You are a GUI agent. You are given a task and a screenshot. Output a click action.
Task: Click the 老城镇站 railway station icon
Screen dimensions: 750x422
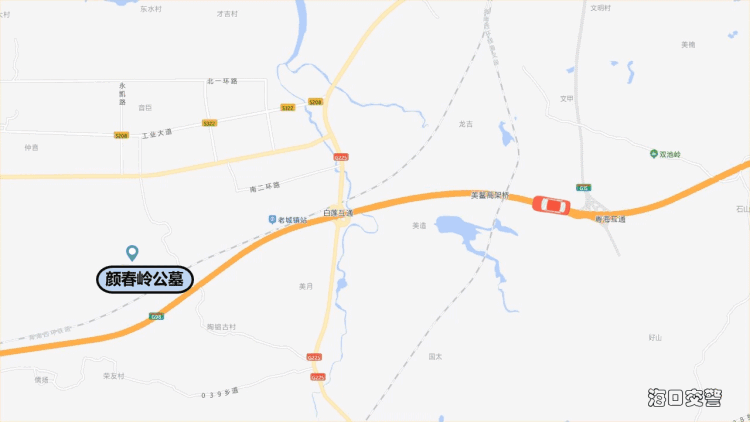coord(272,219)
